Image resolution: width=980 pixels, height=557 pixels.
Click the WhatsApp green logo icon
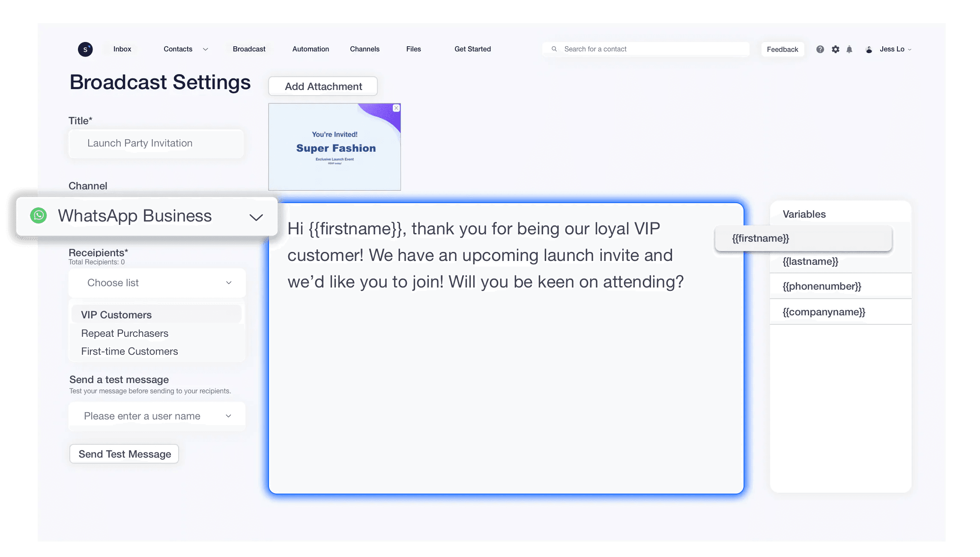pyautogui.click(x=39, y=216)
